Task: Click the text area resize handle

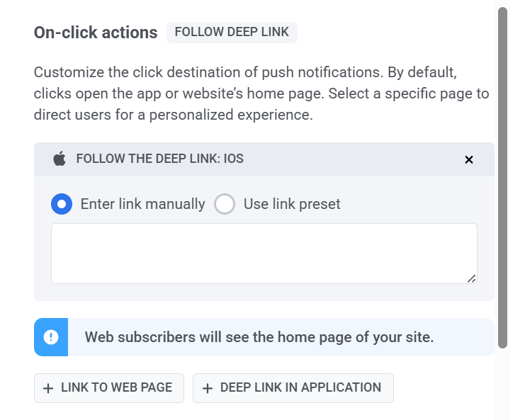Action: point(472,278)
